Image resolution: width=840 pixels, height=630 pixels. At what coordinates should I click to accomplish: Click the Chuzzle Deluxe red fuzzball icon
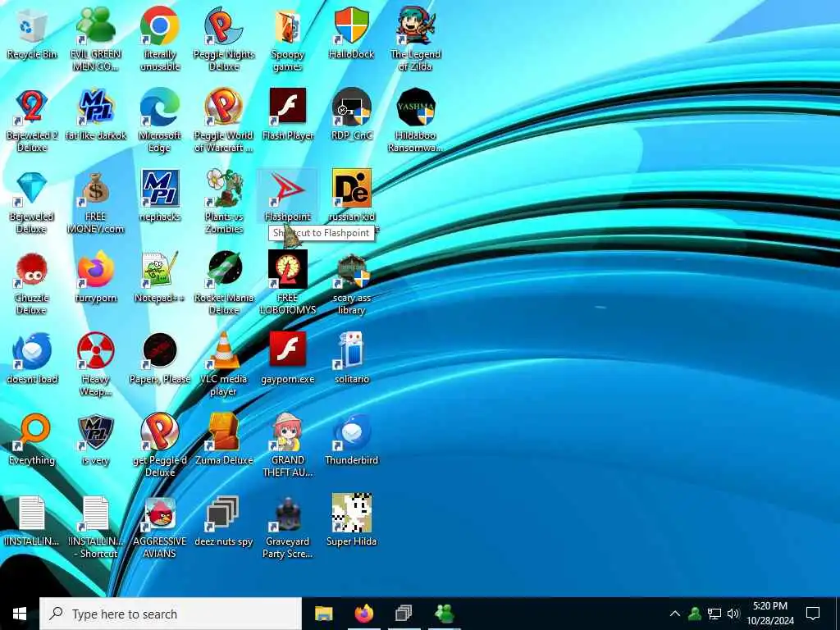point(32,284)
